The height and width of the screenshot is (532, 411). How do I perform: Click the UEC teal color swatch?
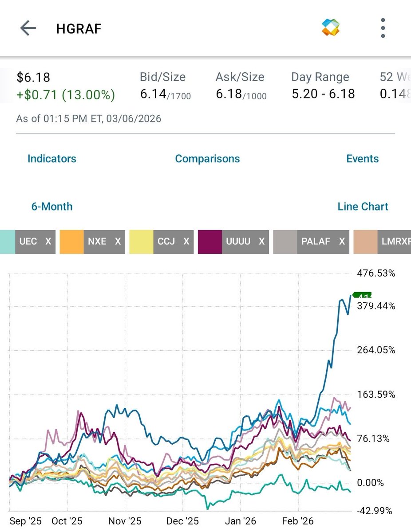tap(8, 242)
